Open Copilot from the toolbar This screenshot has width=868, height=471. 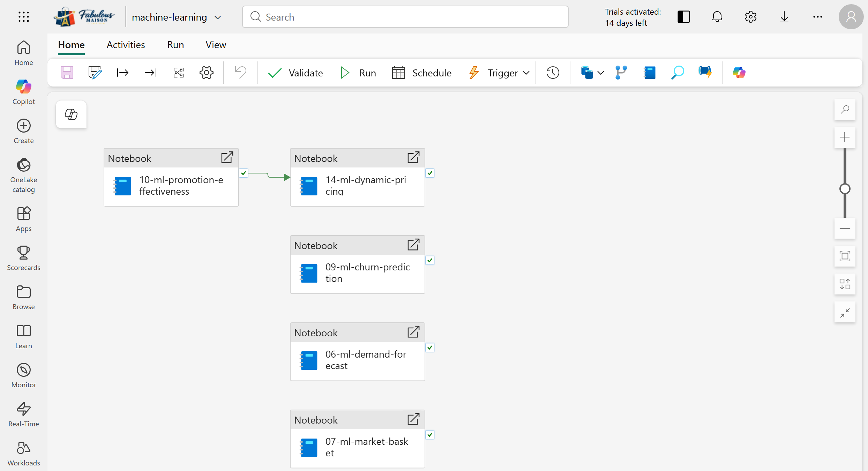click(x=739, y=73)
